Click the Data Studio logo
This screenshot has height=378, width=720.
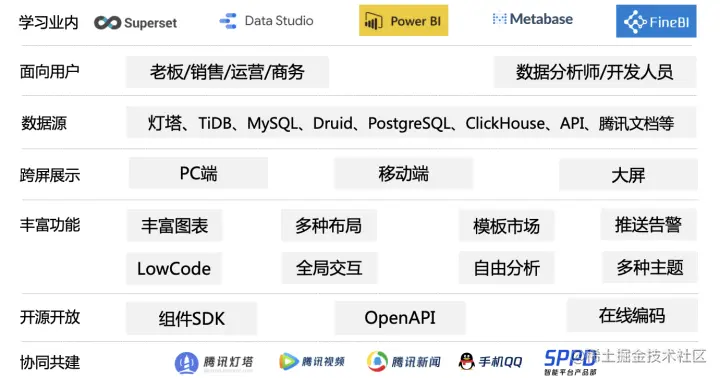click(266, 21)
